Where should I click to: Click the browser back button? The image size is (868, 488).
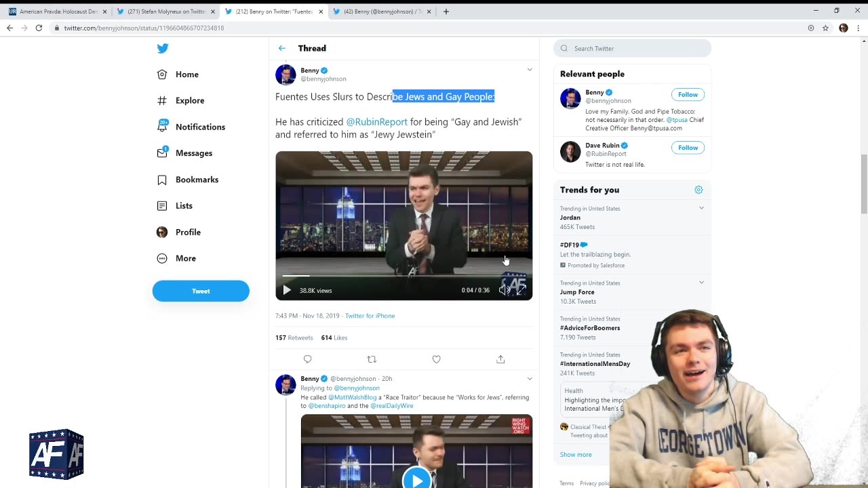click(9, 28)
